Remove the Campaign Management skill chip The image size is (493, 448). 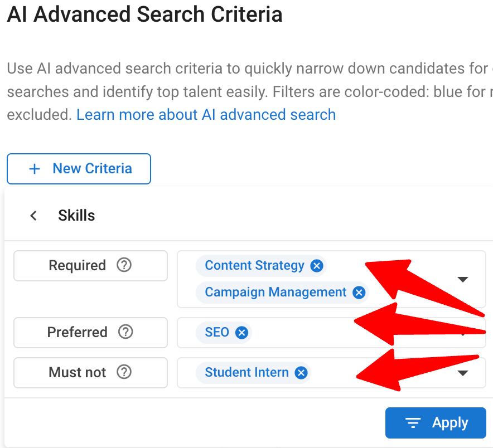coord(359,292)
